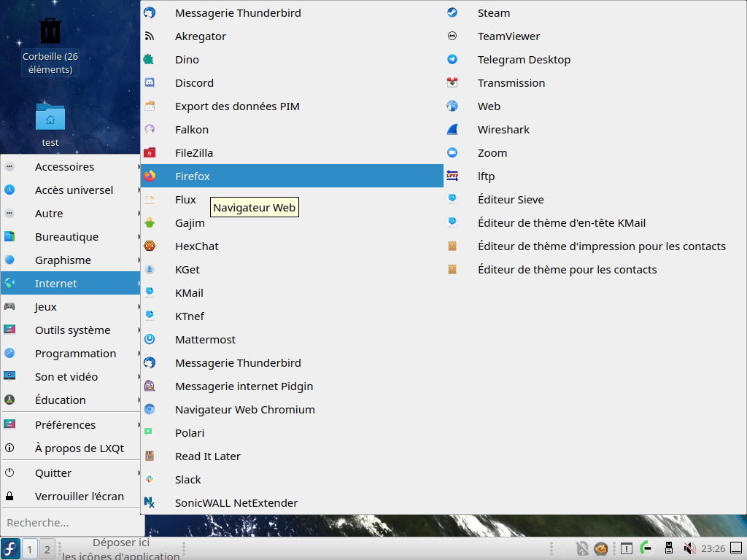This screenshot has height=560, width=747.
Task: Open FileZilla
Action: (x=292, y=153)
